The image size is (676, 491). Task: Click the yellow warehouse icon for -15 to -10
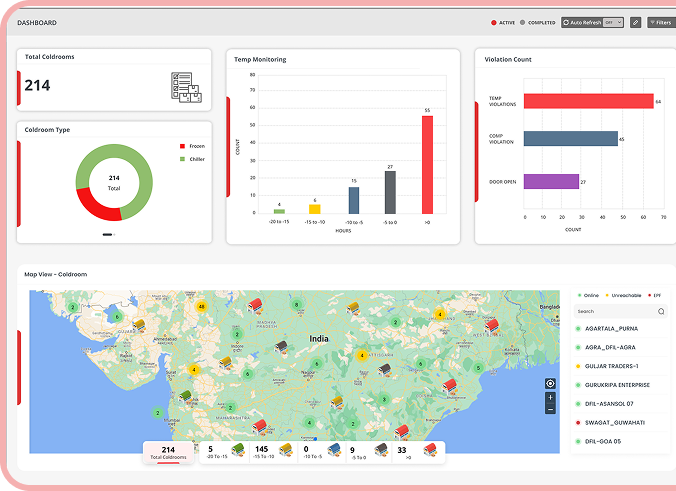[285, 451]
